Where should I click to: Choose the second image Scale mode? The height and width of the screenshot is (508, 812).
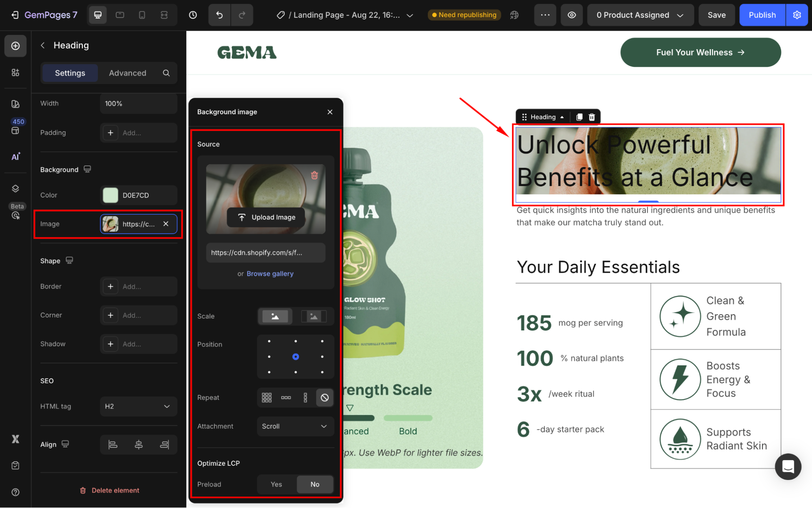(x=314, y=316)
